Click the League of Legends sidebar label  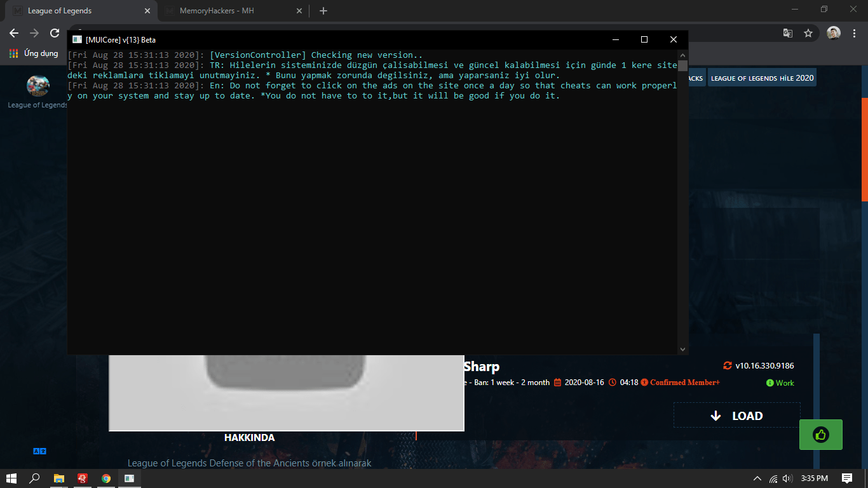(37, 105)
